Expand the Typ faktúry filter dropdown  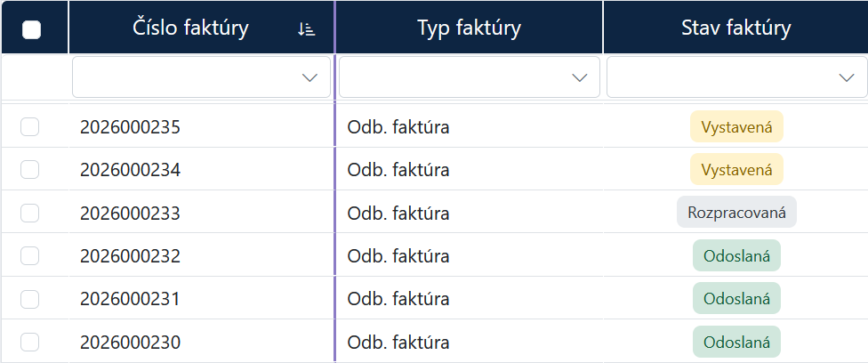click(x=470, y=77)
